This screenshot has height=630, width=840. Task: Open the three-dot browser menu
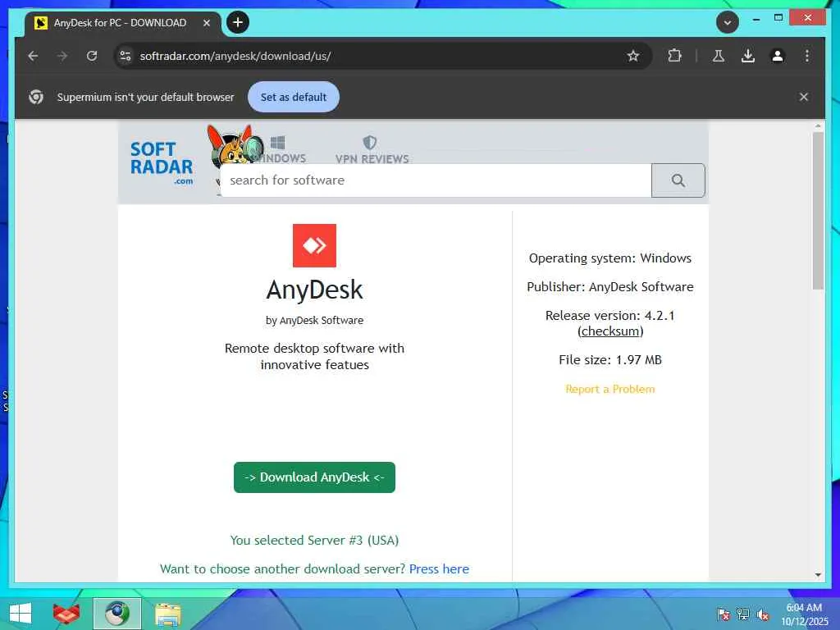click(807, 56)
